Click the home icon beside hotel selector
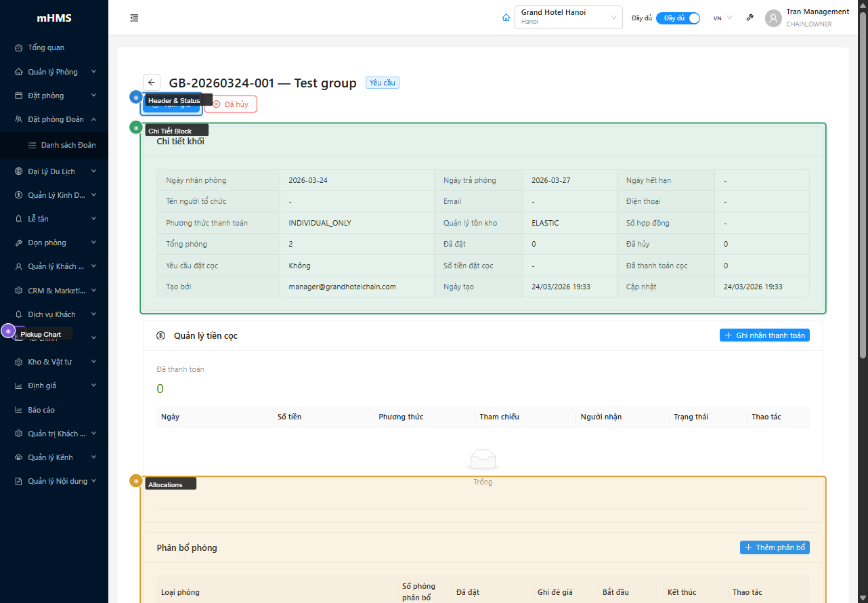The width and height of the screenshot is (868, 603). tap(506, 18)
